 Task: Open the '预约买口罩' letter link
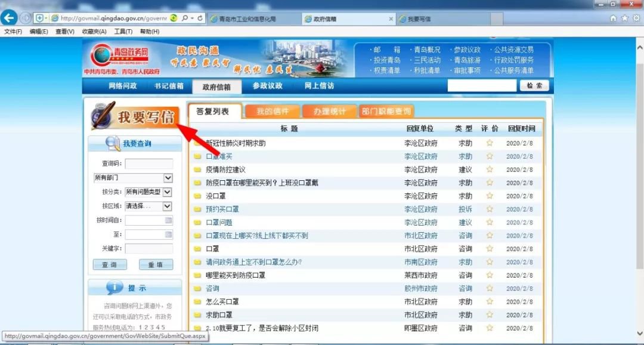(222, 210)
